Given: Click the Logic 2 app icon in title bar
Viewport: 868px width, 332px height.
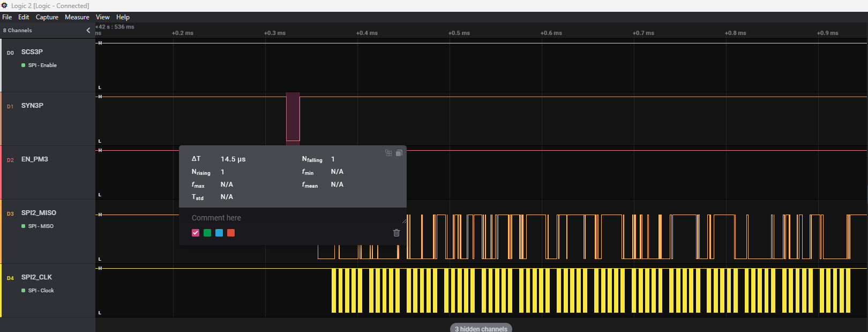Looking at the screenshot, I should point(4,5).
